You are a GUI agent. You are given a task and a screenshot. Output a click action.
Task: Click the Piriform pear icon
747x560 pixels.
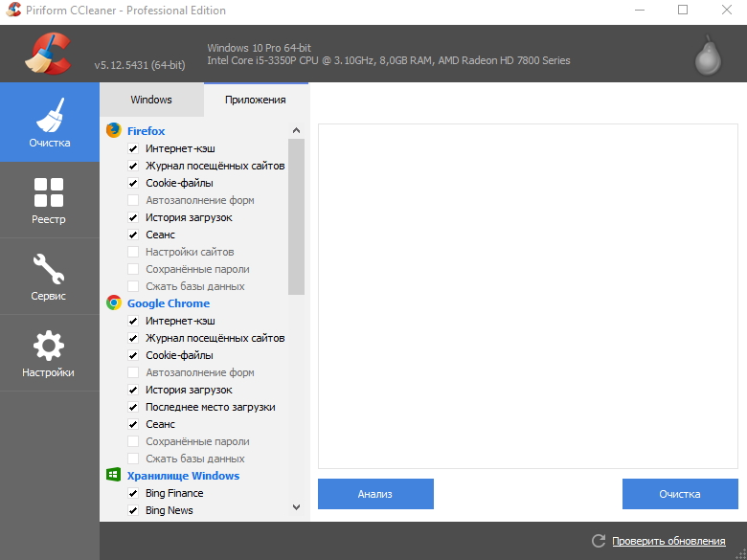(x=708, y=55)
